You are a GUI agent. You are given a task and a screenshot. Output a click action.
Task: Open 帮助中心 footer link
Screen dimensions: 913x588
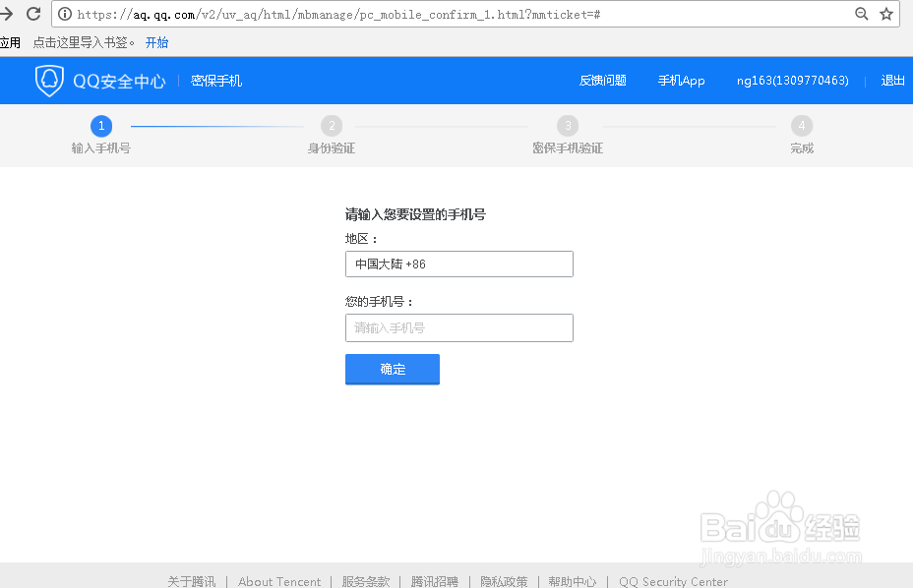[x=573, y=581]
